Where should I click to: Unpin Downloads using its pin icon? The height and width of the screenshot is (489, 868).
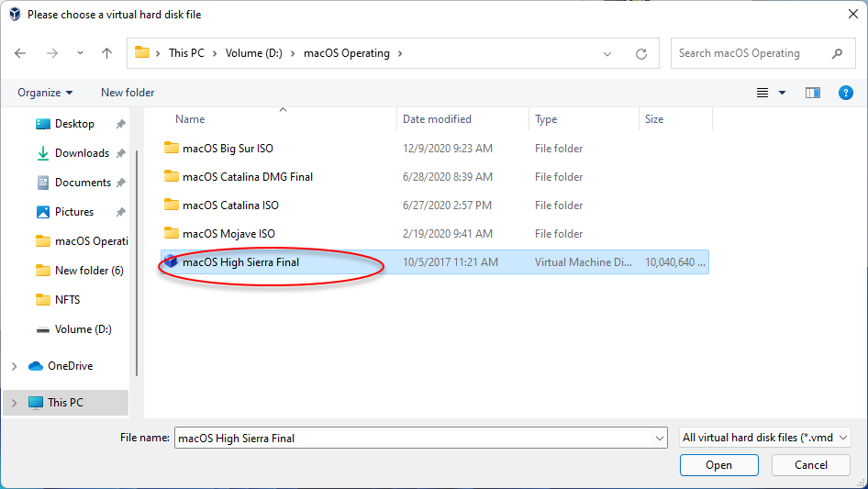(120, 153)
